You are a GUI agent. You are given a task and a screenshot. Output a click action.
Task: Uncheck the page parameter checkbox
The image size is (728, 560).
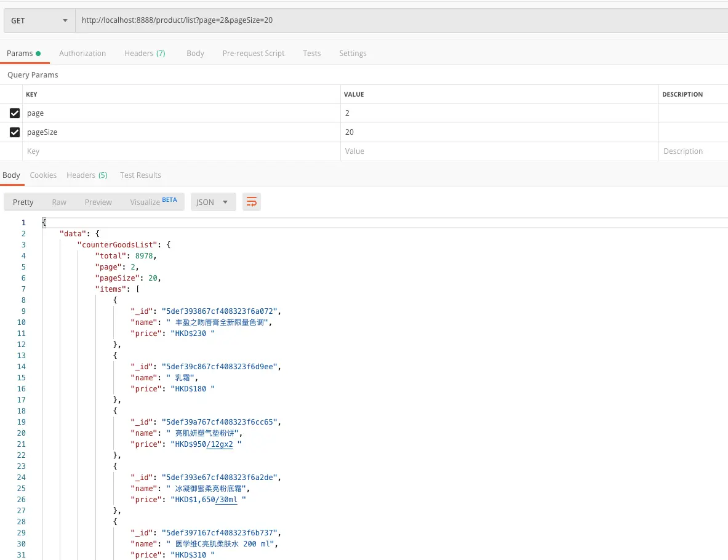tap(15, 113)
